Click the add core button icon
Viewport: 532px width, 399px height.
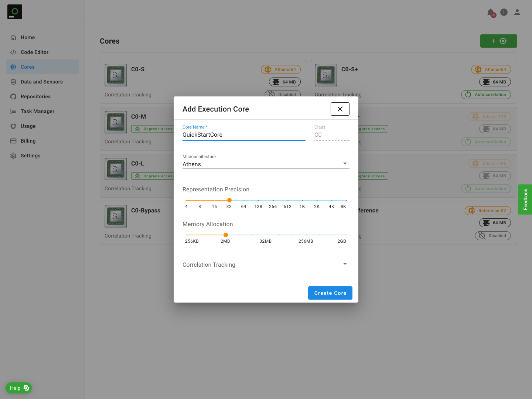pyautogui.click(x=498, y=41)
